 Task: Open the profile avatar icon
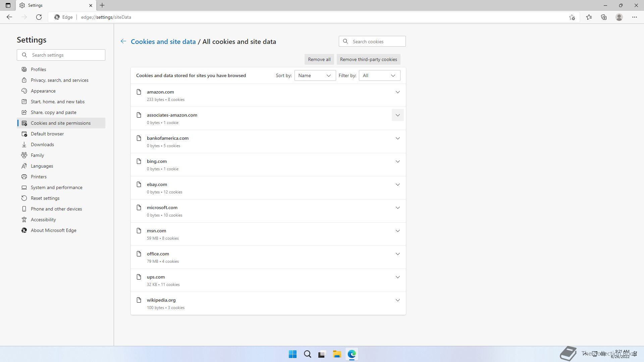(619, 17)
